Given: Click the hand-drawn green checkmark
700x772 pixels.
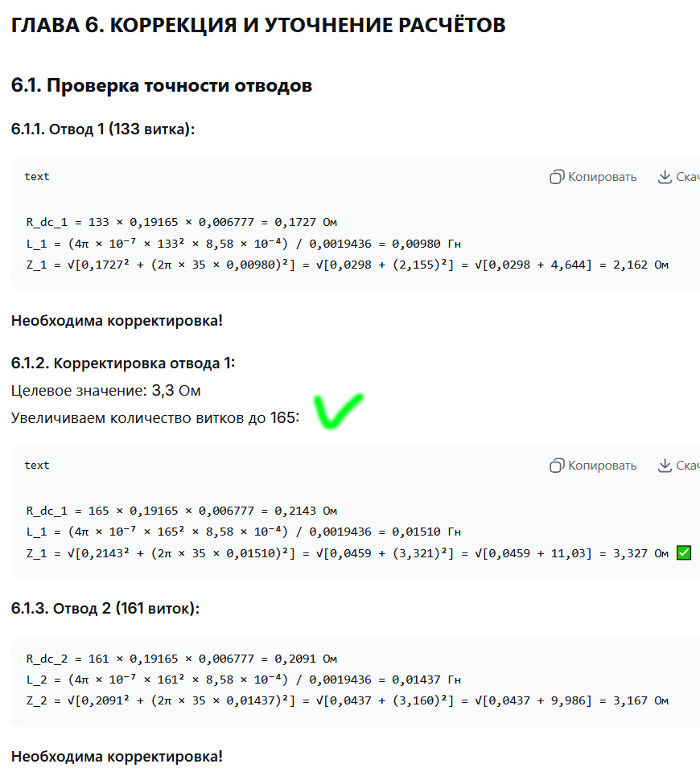Looking at the screenshot, I should pyautogui.click(x=336, y=409).
